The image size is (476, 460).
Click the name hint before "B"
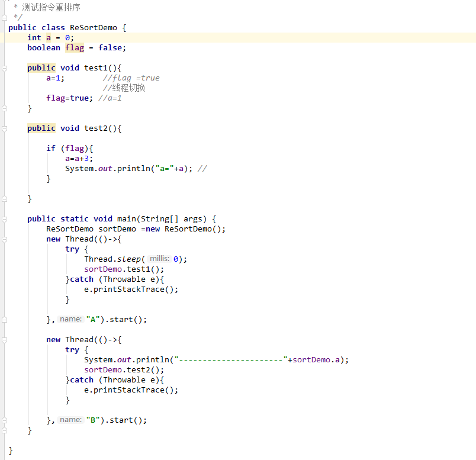(x=70, y=420)
